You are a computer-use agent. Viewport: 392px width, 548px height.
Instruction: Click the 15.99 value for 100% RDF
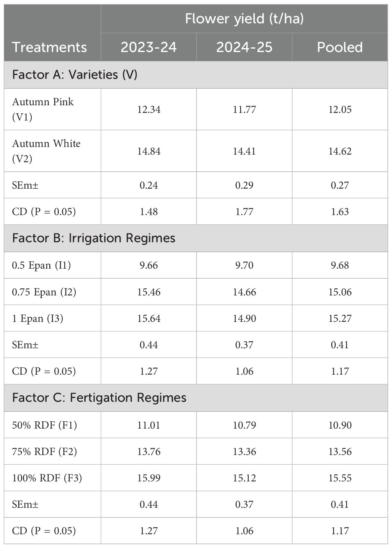(x=149, y=478)
